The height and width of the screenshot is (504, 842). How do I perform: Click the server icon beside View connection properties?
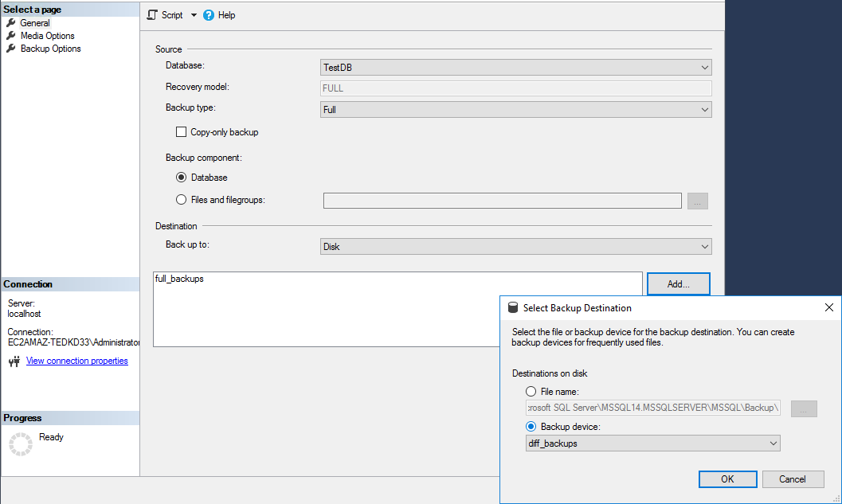click(14, 361)
